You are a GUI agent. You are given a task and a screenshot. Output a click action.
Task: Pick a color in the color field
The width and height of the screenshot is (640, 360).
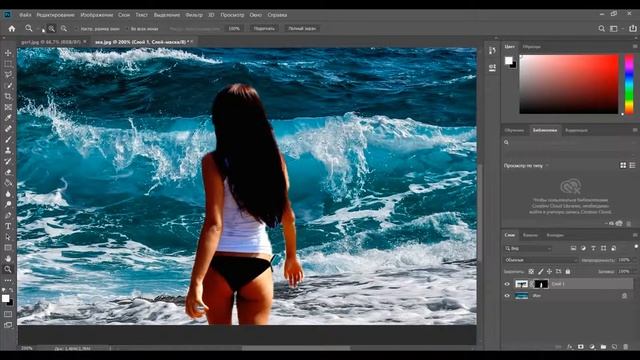click(569, 84)
